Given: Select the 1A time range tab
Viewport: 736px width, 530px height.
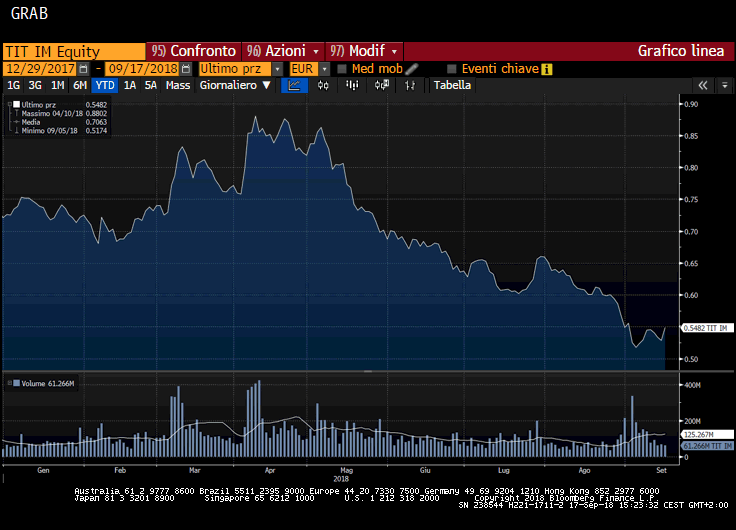Looking at the screenshot, I should tap(130, 85).
